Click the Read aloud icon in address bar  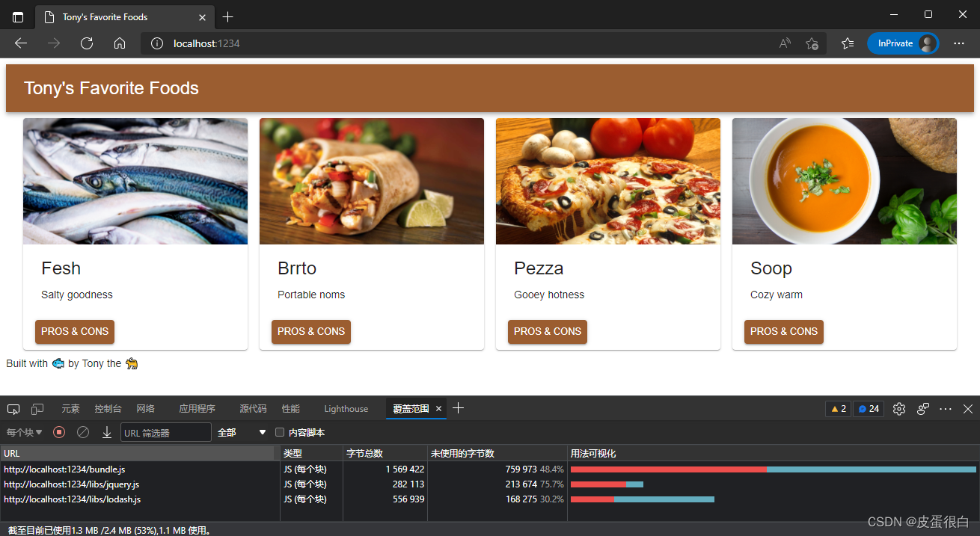(x=785, y=43)
